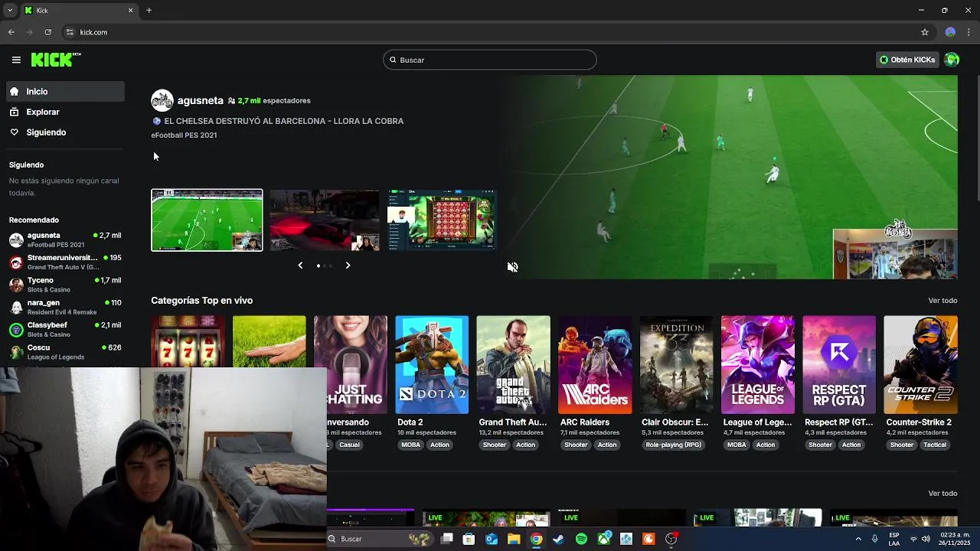This screenshot has width=980, height=551.
Task: Open the Xbox app from the taskbar
Action: coord(604,539)
